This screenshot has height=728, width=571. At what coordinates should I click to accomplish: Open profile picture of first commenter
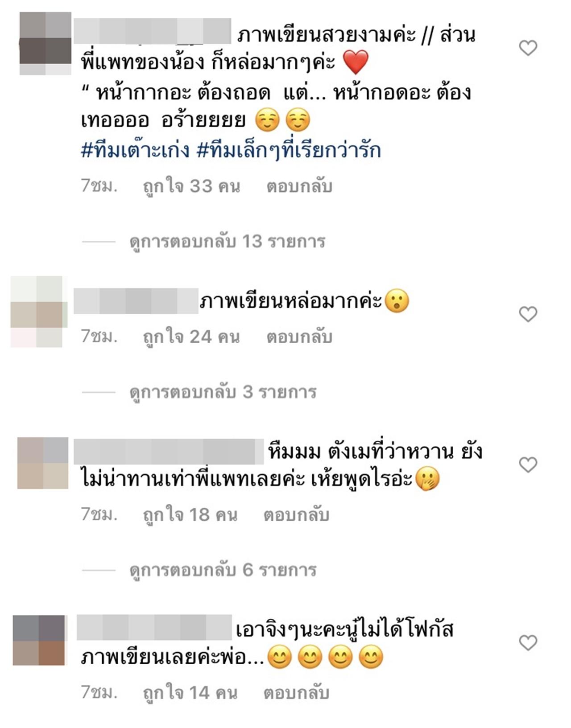point(46,43)
